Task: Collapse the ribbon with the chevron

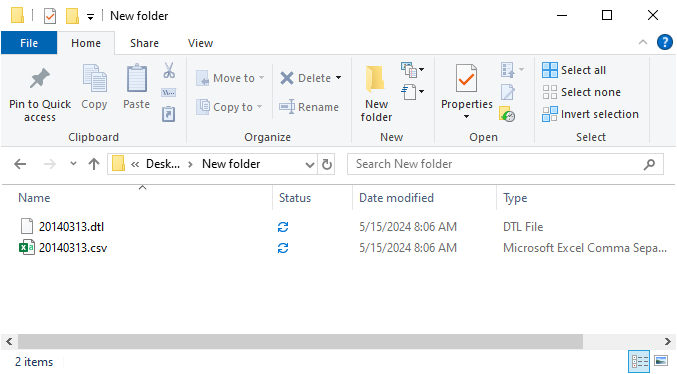Action: click(643, 42)
